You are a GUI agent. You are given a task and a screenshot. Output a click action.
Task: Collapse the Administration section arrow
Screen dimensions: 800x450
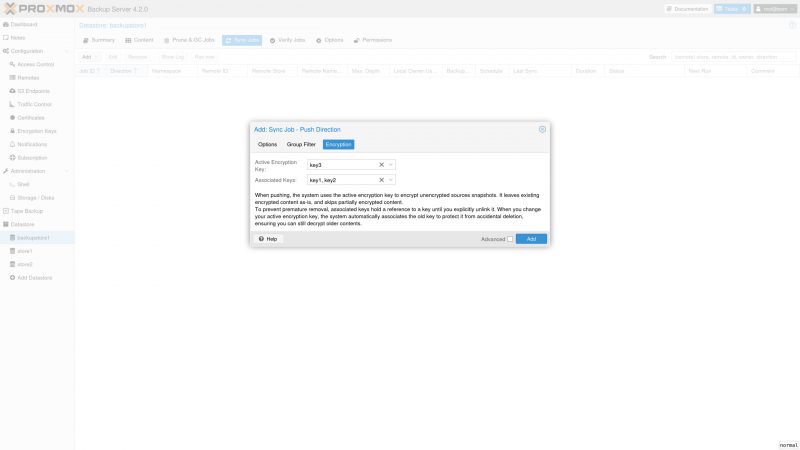click(x=66, y=171)
